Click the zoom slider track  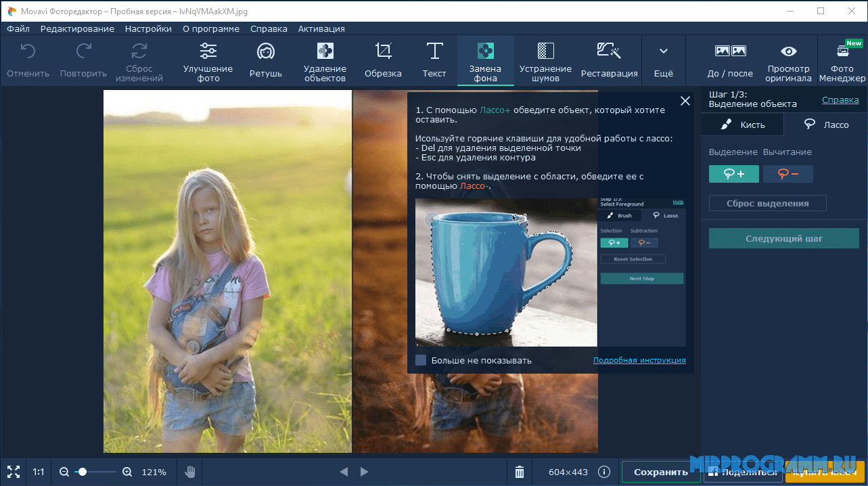pos(101,472)
